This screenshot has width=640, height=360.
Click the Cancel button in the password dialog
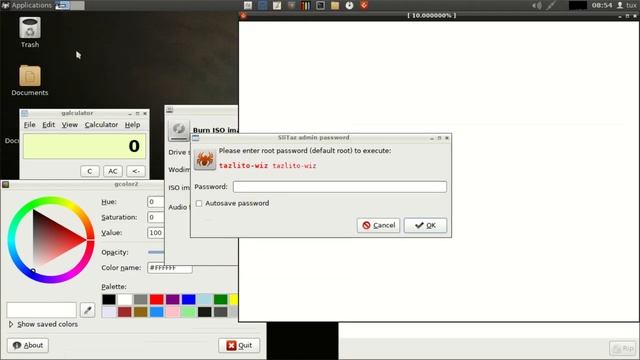coord(378,225)
